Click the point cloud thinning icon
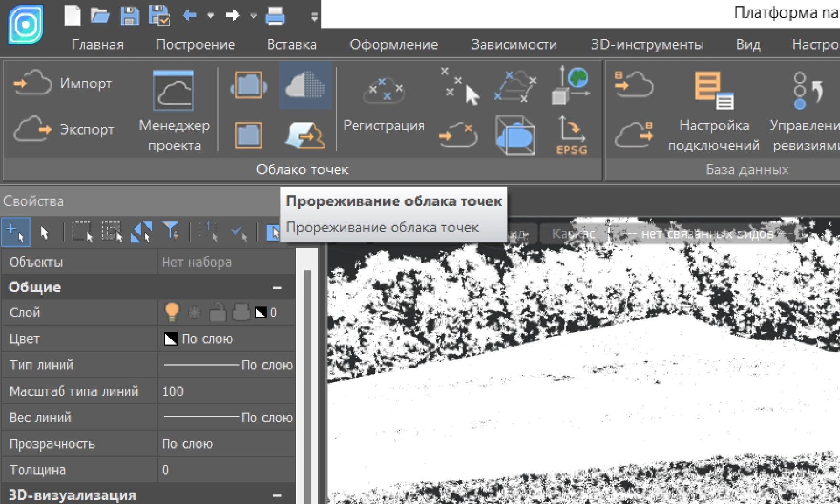This screenshot has width=840, height=504. click(x=305, y=85)
